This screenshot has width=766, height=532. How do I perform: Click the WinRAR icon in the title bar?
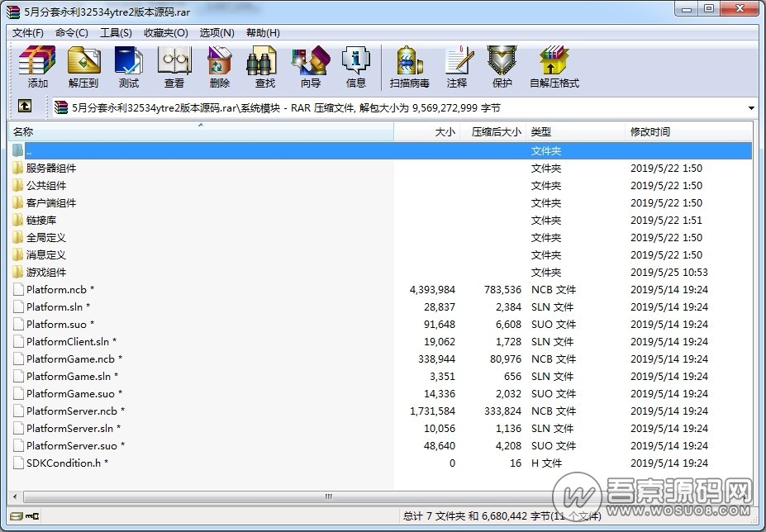click(x=14, y=12)
